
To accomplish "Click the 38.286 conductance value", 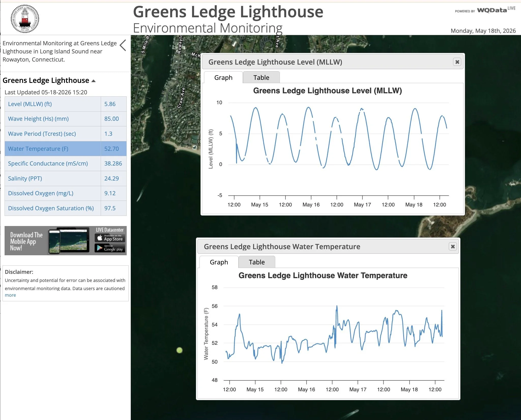I will [x=114, y=163].
